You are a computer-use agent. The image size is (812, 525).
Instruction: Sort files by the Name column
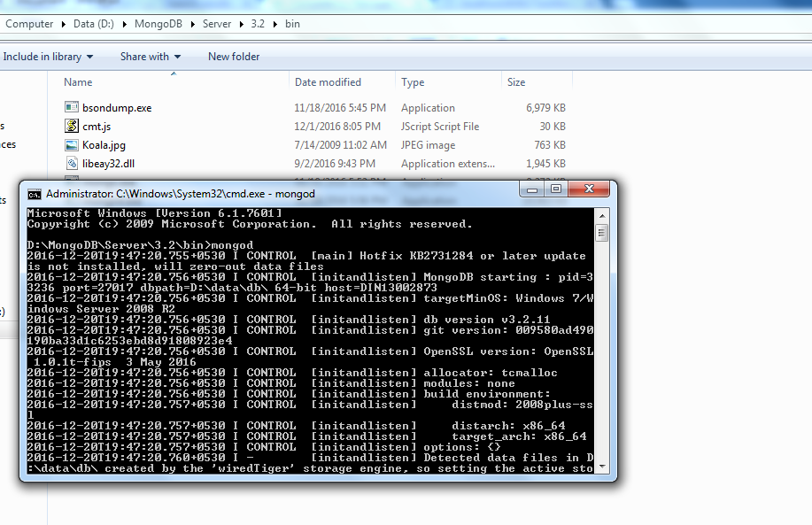(x=78, y=82)
